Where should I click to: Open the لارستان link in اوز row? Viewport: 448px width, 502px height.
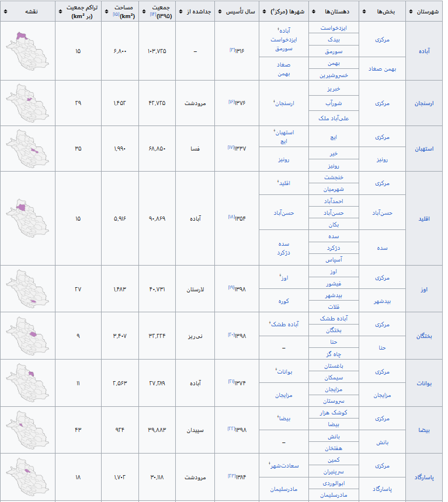(x=195, y=290)
